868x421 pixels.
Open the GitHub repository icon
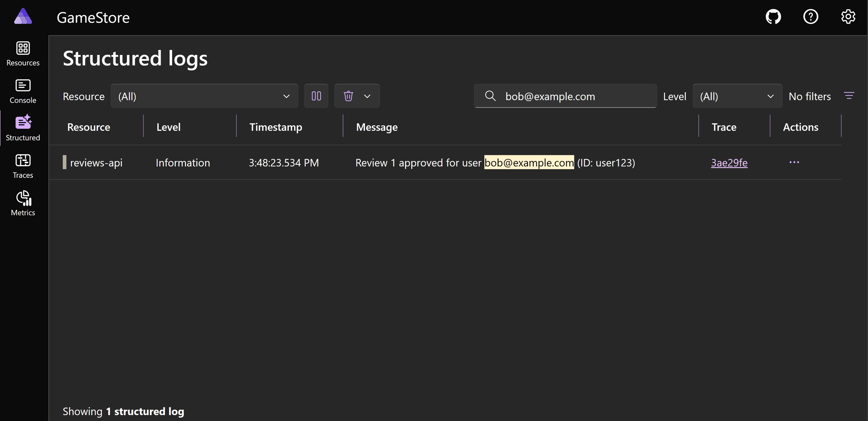tap(773, 17)
